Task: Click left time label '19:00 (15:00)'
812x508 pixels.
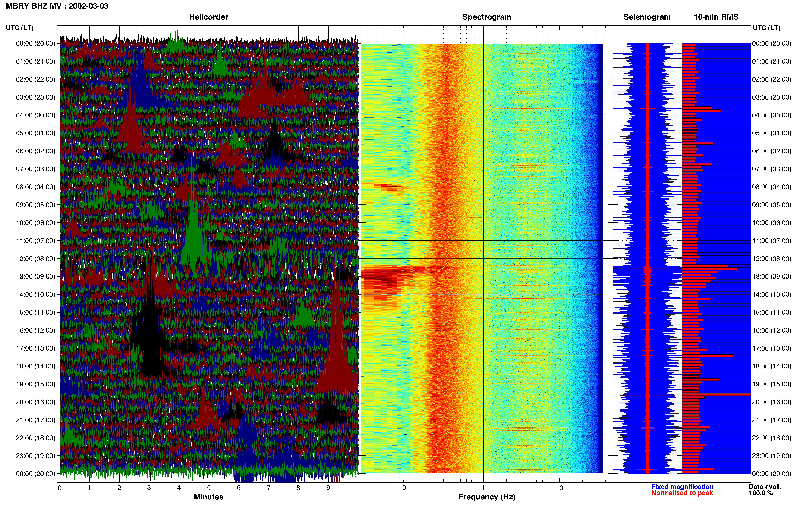Action: click(35, 384)
